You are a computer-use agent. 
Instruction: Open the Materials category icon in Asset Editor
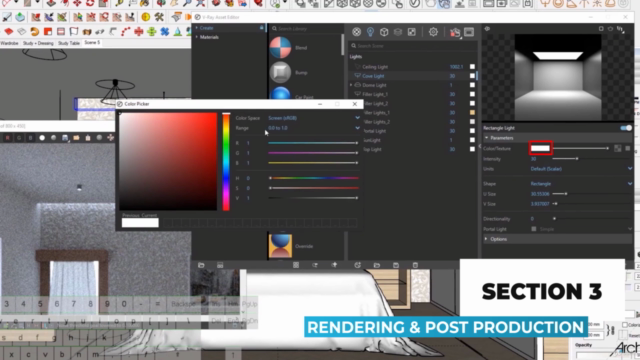(x=356, y=32)
